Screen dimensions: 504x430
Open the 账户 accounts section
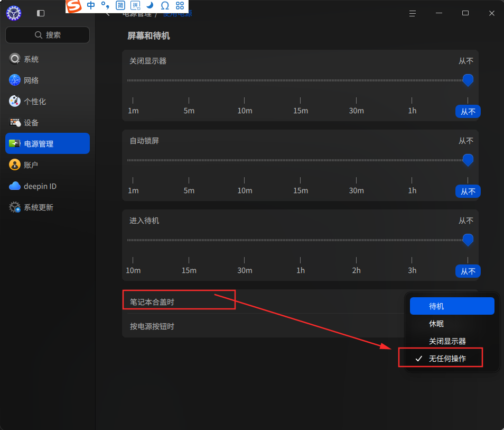coord(48,165)
